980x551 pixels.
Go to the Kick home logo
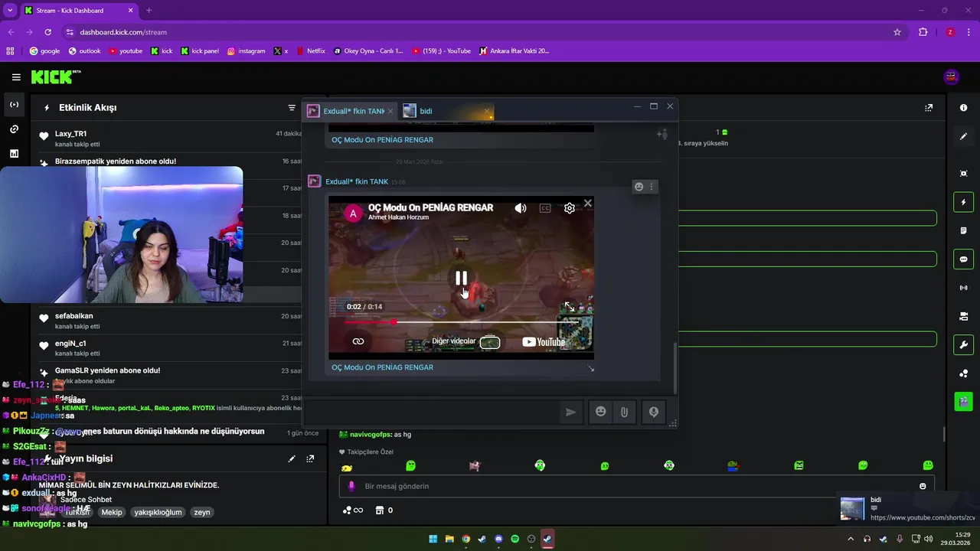coord(54,77)
